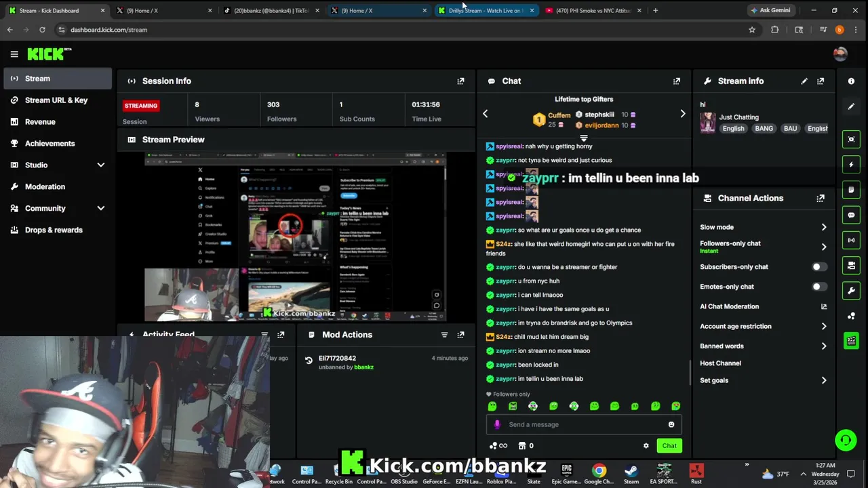Click the Just Chatting category name
The image size is (868, 488).
pyautogui.click(x=738, y=117)
